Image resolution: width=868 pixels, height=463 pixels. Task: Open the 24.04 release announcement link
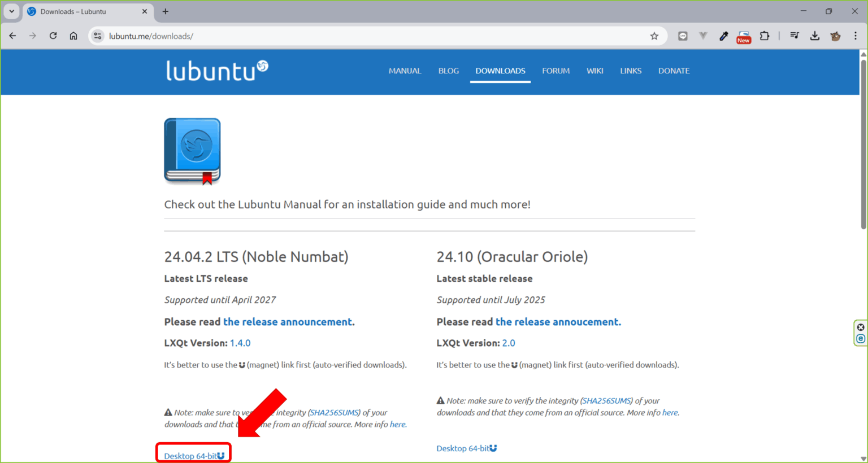click(287, 321)
